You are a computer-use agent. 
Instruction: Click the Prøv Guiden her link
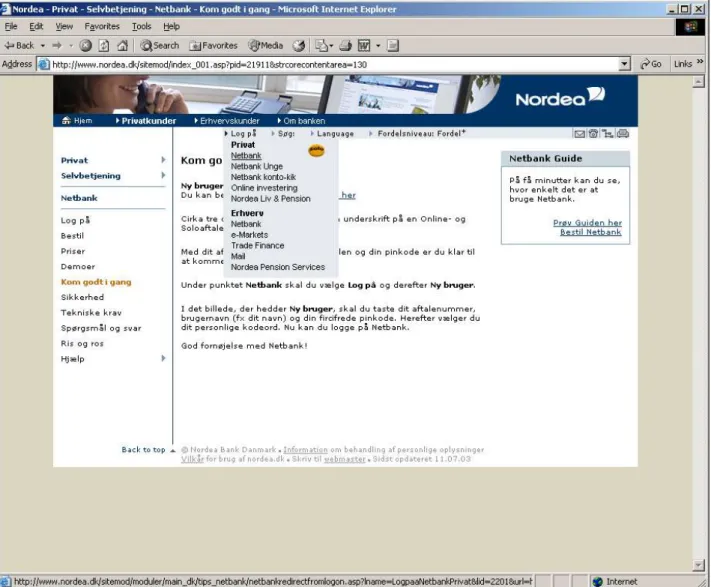coord(587,223)
